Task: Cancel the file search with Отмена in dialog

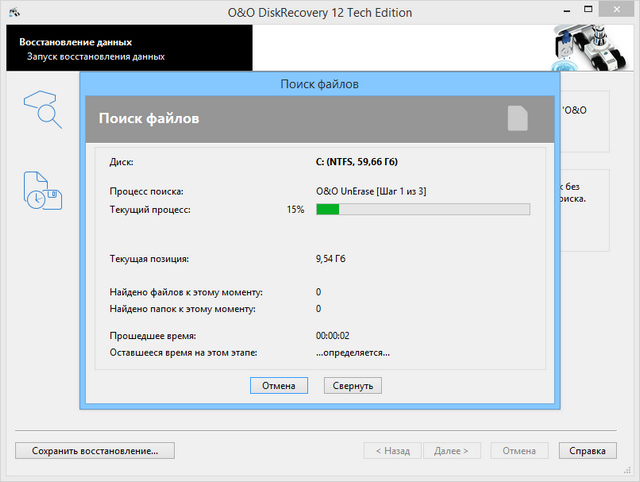Action: pyautogui.click(x=279, y=386)
